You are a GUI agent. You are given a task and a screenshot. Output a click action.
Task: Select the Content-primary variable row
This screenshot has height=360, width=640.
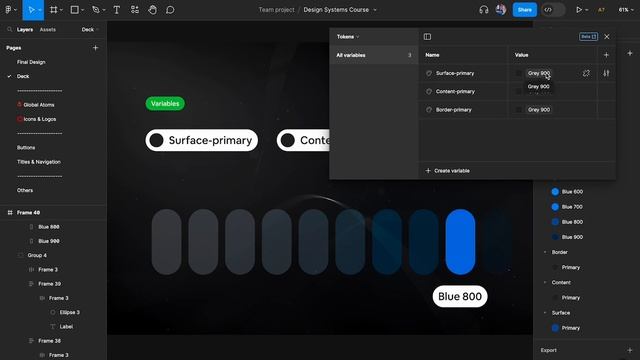pyautogui.click(x=517, y=91)
